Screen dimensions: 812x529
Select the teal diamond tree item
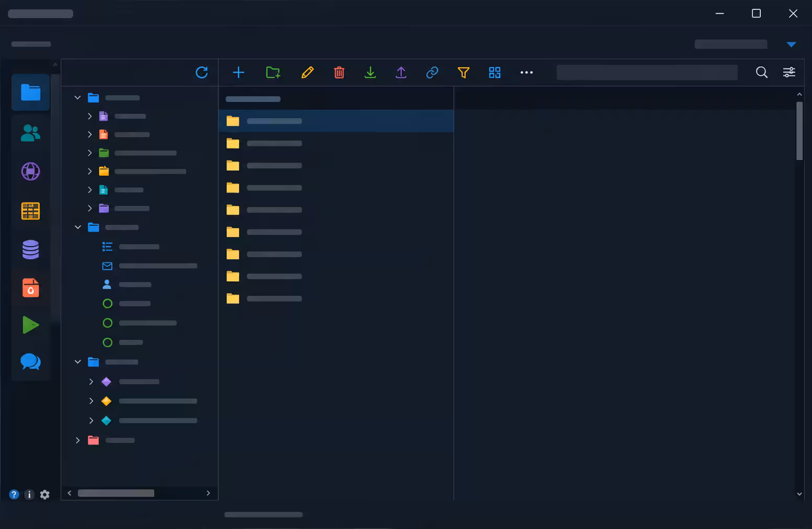click(x=149, y=420)
